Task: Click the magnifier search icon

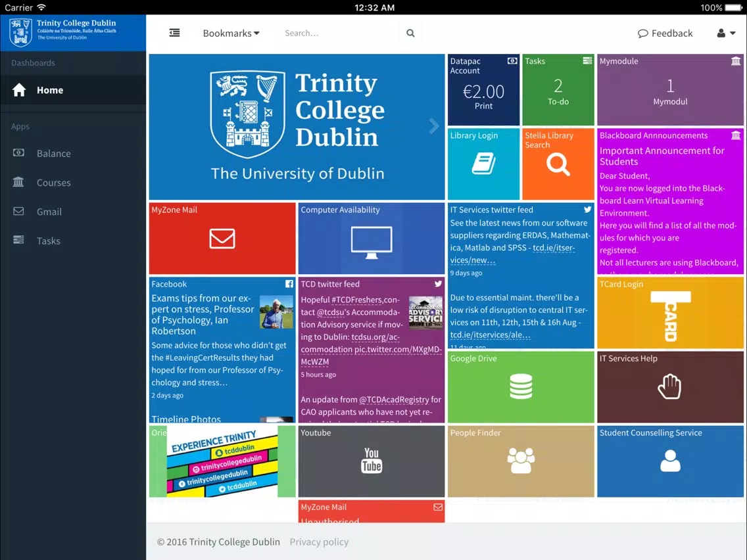Action: (410, 34)
